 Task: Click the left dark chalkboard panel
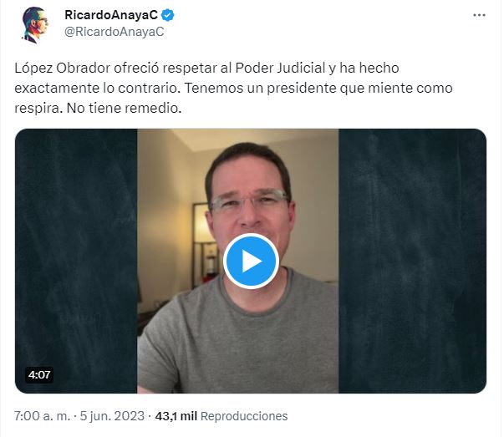click(x=76, y=261)
